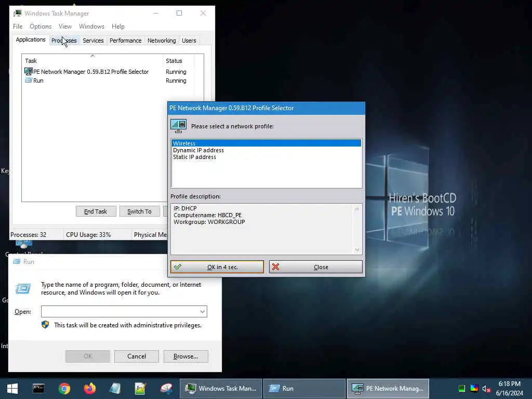The width and height of the screenshot is (532, 399).
Task: Sort task list by Task column header
Action: [92, 61]
